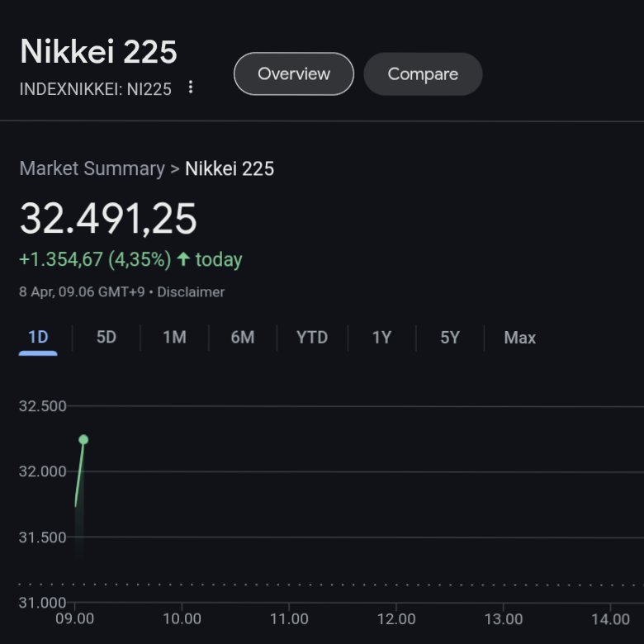Show the Max time range
Image resolution: width=644 pixels, height=644 pixels.
pyautogui.click(x=519, y=338)
